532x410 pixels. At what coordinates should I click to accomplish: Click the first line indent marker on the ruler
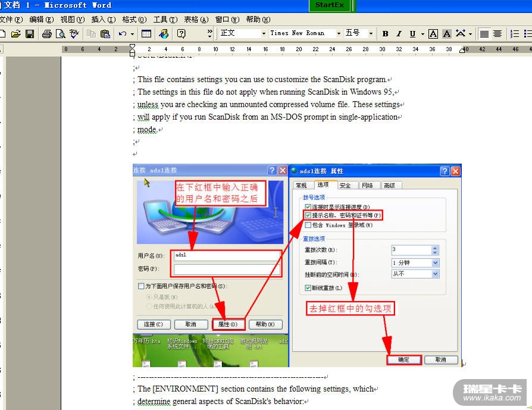tap(132, 47)
